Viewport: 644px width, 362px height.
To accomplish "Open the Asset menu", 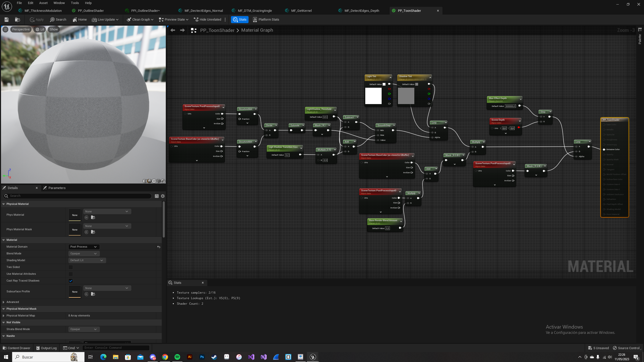I will (43, 3).
